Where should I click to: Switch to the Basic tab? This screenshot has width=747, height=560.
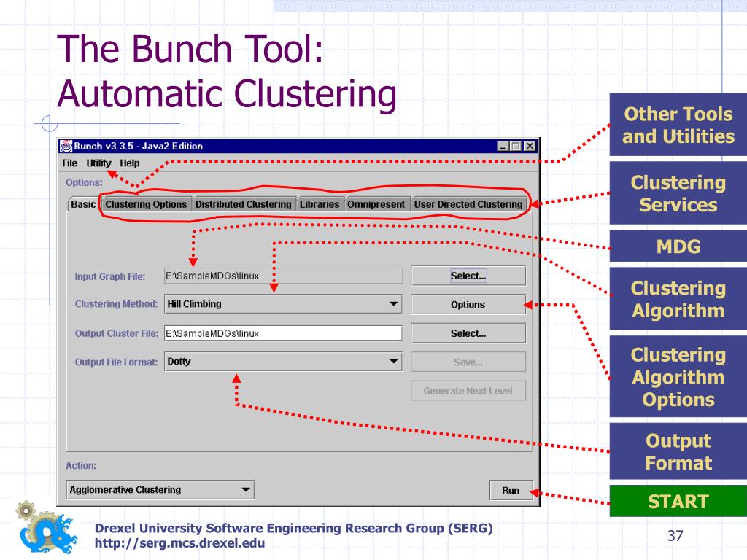coord(83,204)
